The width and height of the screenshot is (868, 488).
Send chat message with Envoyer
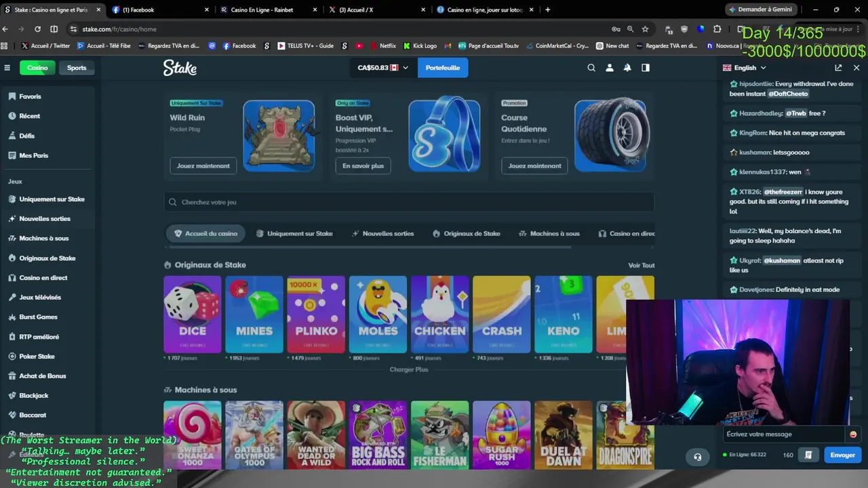(x=842, y=455)
